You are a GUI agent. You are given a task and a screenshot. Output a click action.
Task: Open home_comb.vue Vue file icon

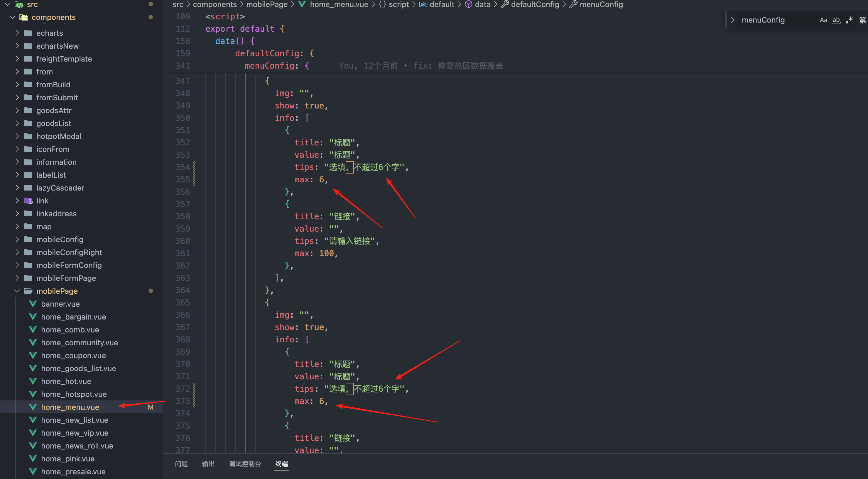(x=33, y=330)
